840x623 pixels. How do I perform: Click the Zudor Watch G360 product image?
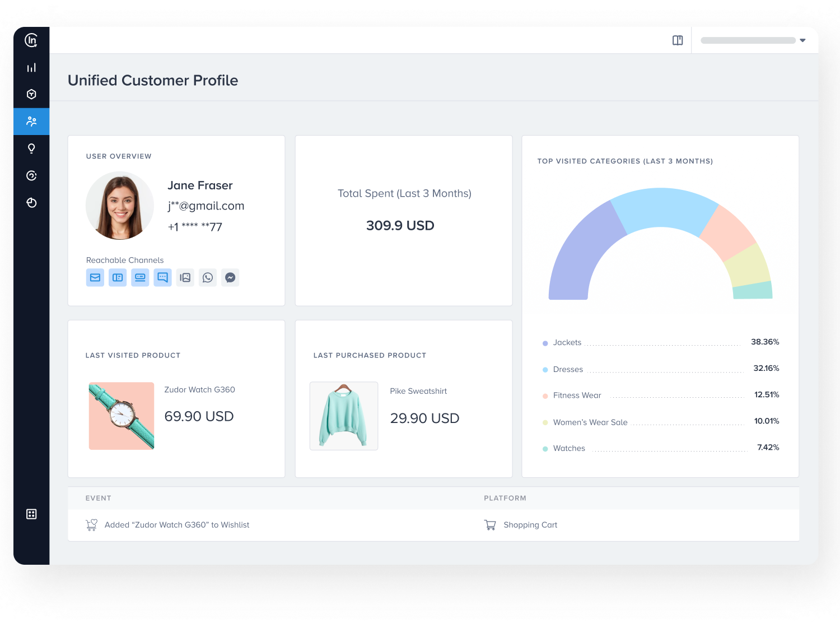[122, 416]
